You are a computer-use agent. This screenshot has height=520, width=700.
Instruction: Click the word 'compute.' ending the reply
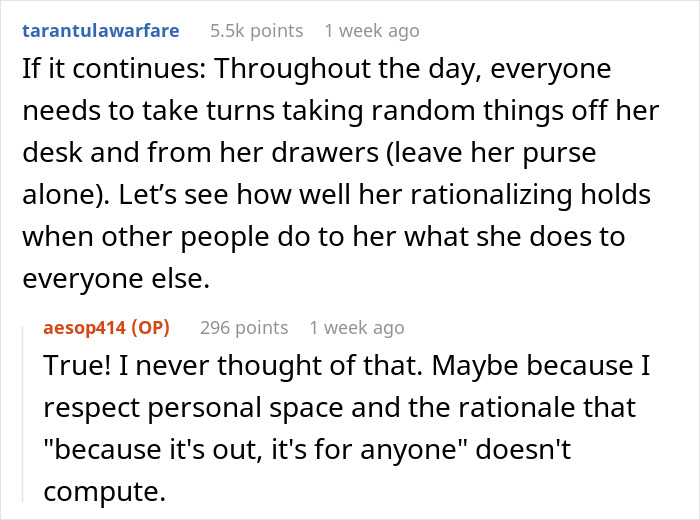click(x=101, y=493)
